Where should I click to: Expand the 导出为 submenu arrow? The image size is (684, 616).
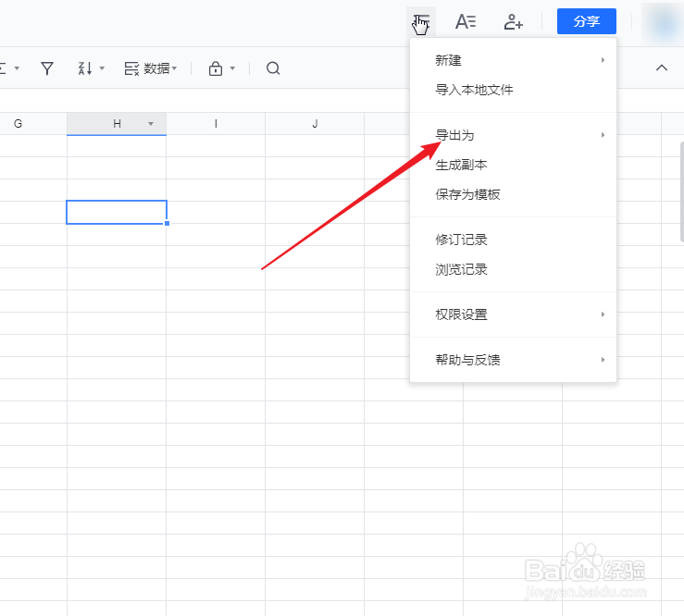coord(603,135)
